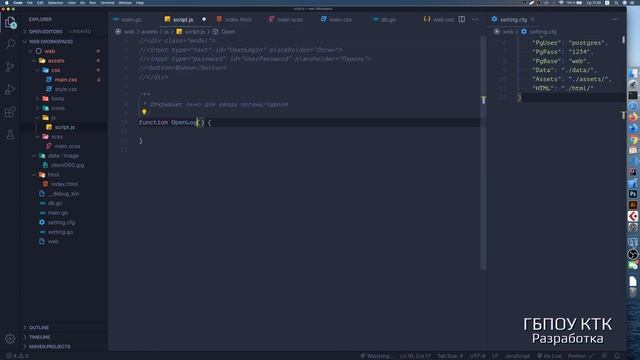Open the Explorer view in activity bar

point(10,23)
